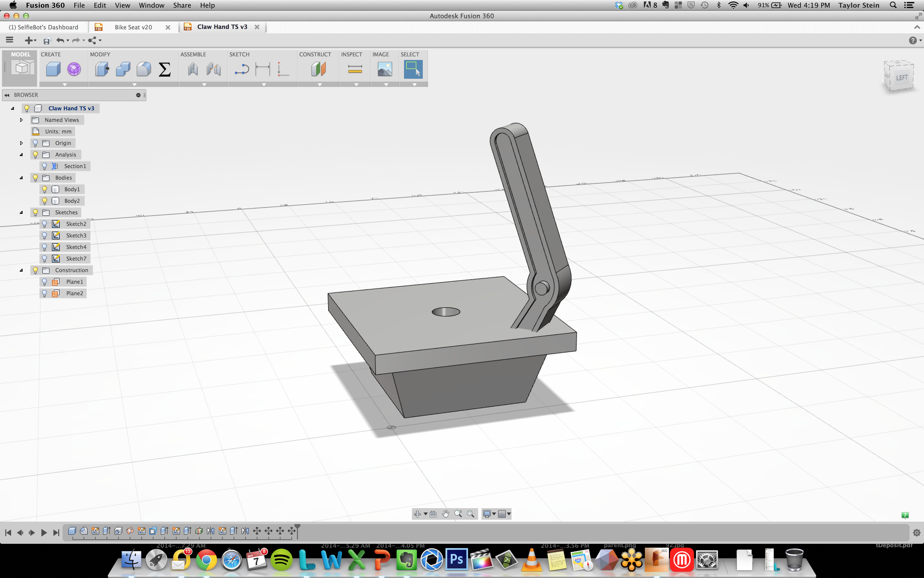The image size is (924, 578).
Task: Open the Image render tool
Action: click(x=385, y=69)
